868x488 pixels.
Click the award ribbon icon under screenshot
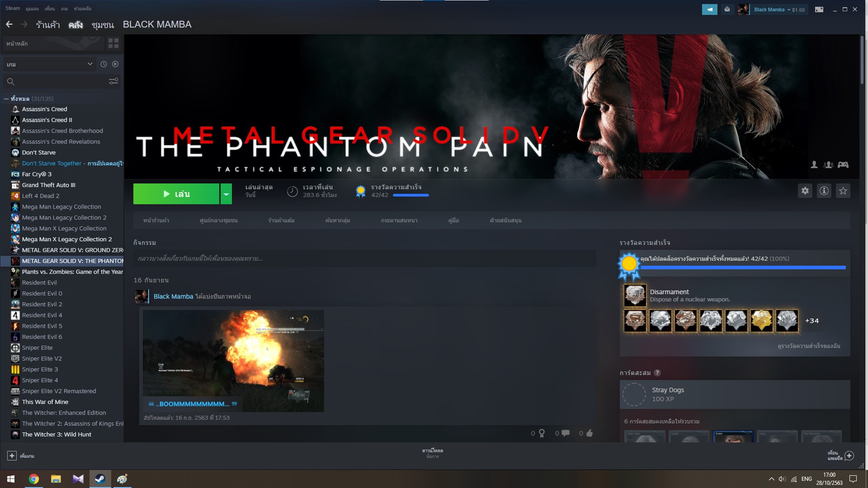(542, 433)
